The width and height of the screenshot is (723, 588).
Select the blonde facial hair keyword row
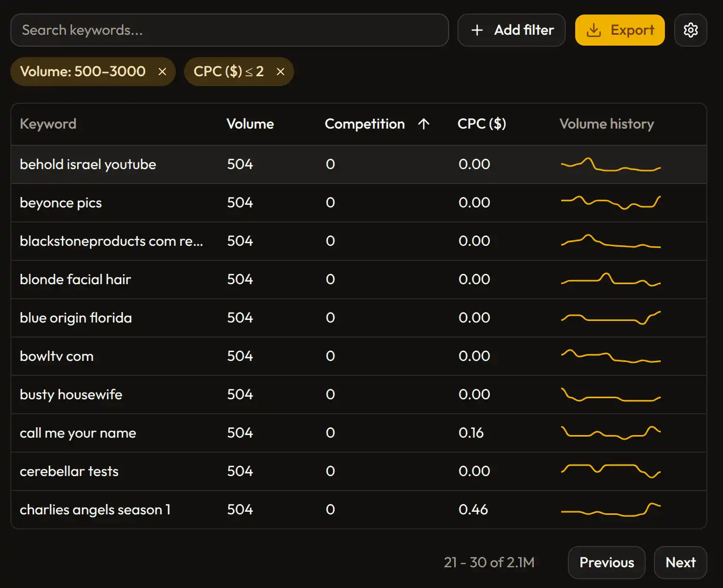click(76, 279)
